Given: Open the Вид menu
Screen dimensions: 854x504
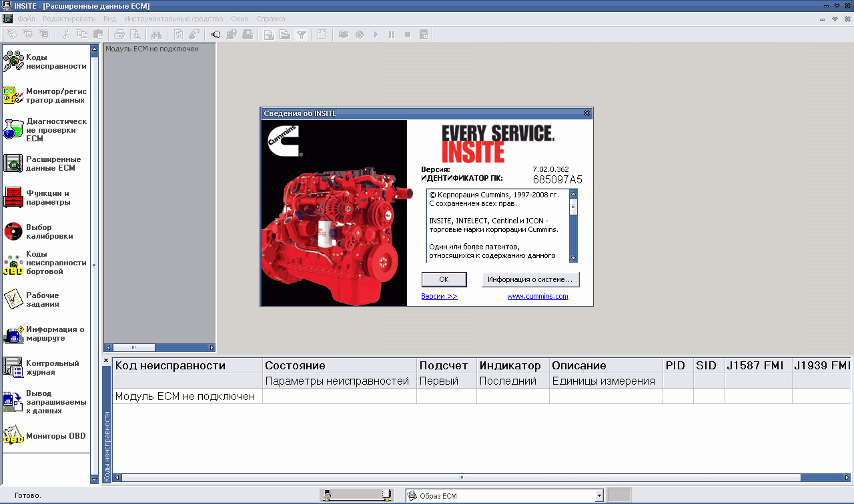Looking at the screenshot, I should tap(110, 19).
